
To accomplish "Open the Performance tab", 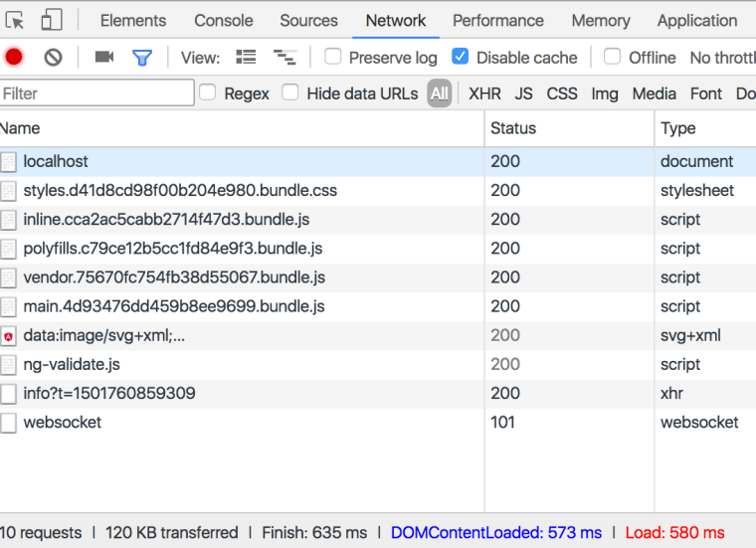I will pos(498,20).
